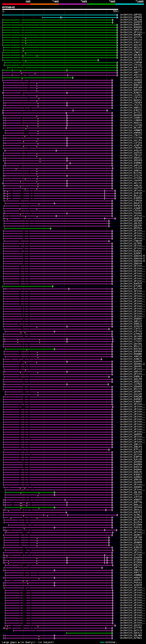This screenshot has height=644, width=146.
Task: Select hit UniRef100_A2YS16
Action: (x=131, y=50)
